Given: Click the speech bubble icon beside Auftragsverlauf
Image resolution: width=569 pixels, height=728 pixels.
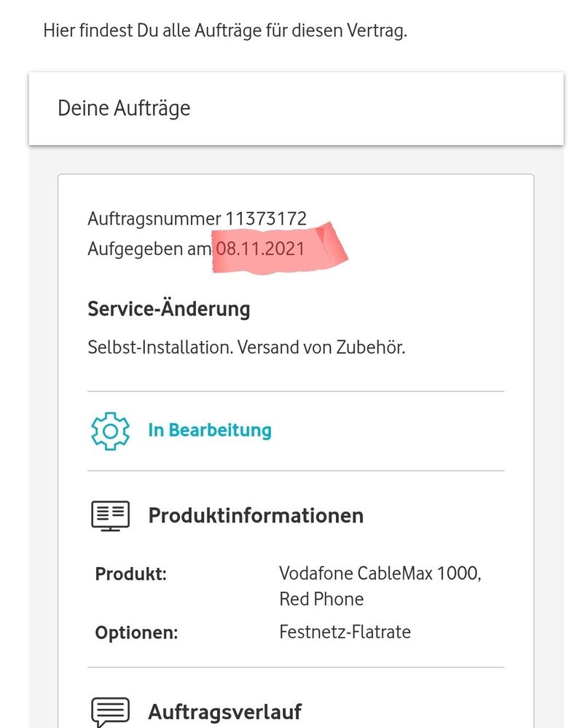Looking at the screenshot, I should (110, 711).
